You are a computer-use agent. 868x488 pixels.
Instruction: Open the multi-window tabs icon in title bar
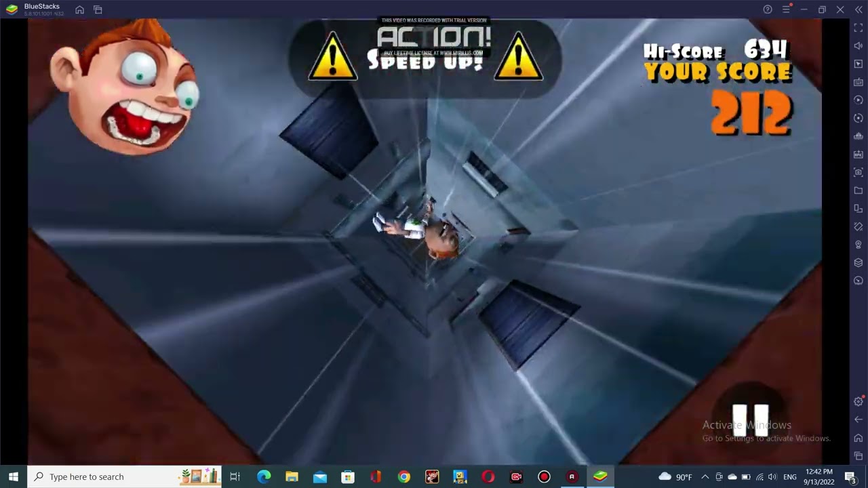tap(98, 9)
